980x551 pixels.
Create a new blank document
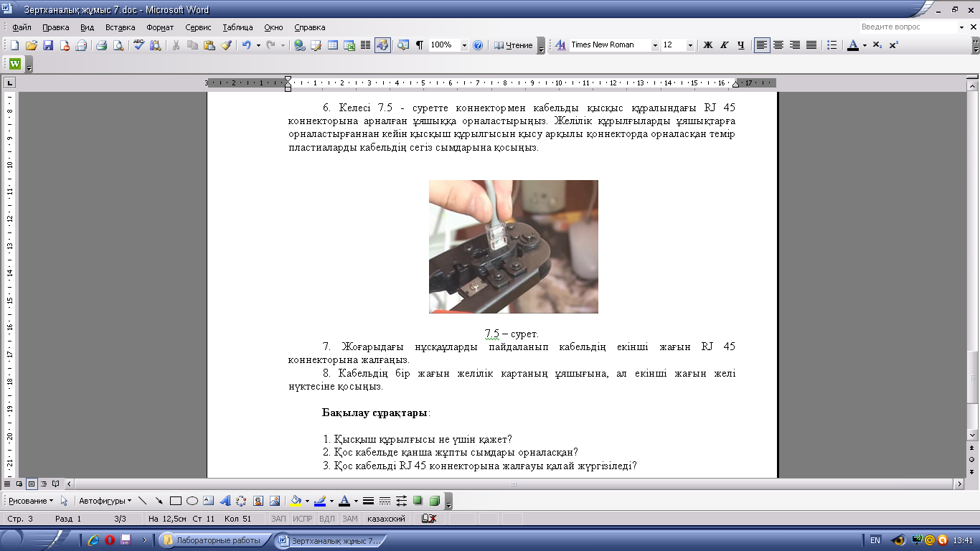(15, 45)
